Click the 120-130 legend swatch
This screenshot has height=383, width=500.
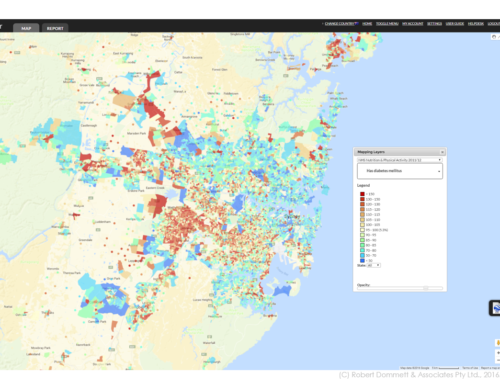362,204
